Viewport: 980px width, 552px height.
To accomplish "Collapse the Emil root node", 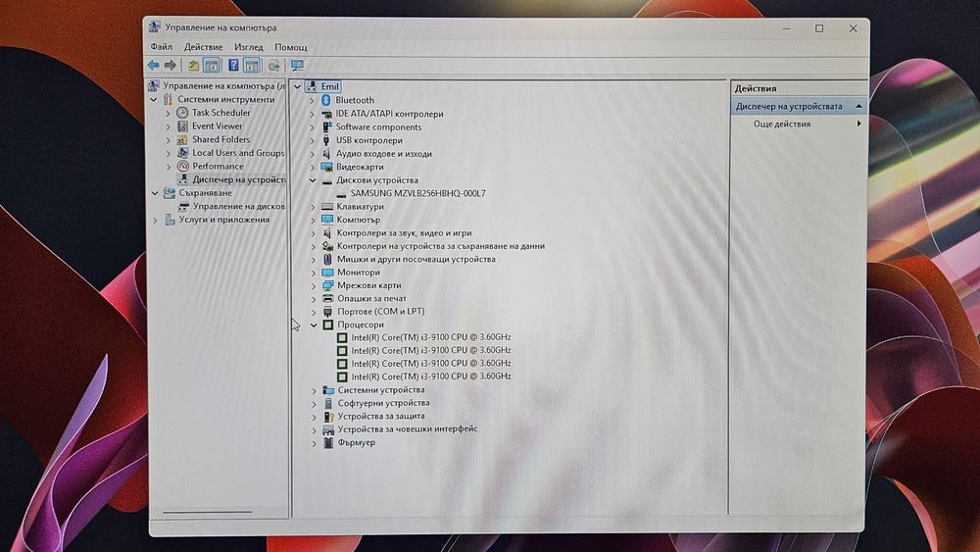I will pos(298,87).
